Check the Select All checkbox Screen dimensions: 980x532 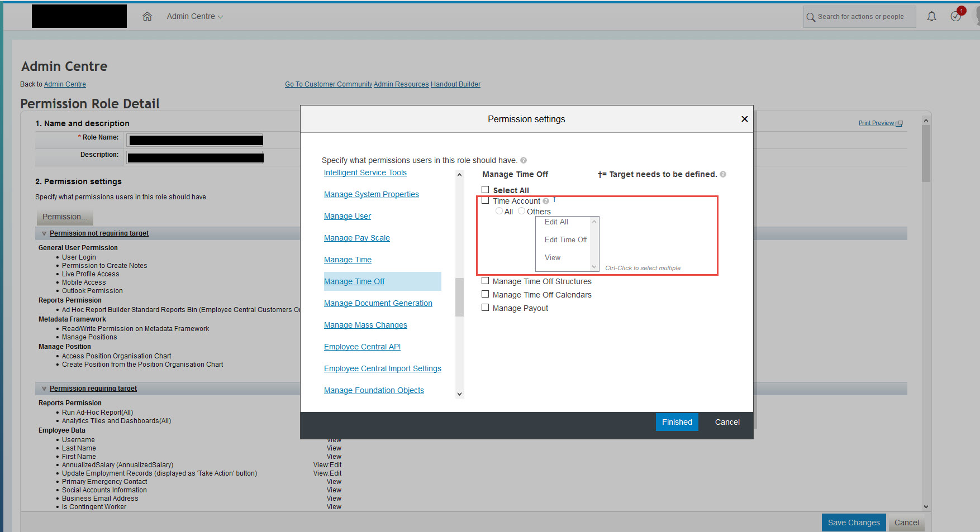486,190
